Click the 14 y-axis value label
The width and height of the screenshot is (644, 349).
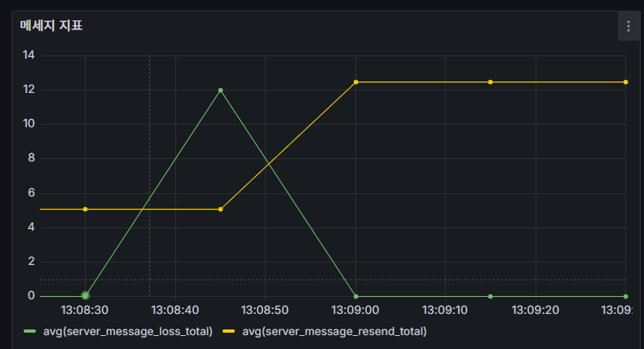[x=28, y=55]
